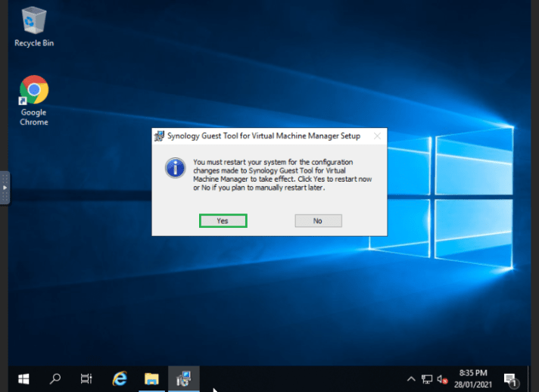
Task: Open Task View from the taskbar
Action: click(86, 378)
